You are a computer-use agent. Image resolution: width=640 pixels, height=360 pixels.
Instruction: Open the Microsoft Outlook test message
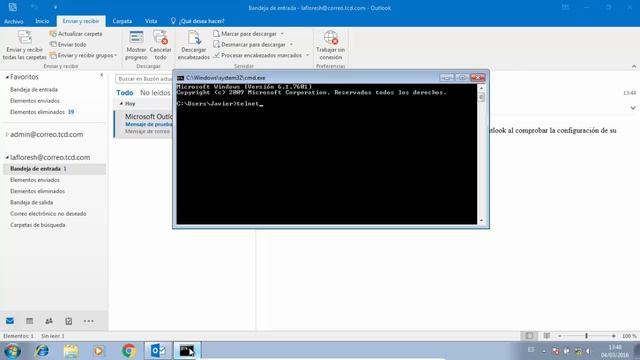tap(144, 124)
